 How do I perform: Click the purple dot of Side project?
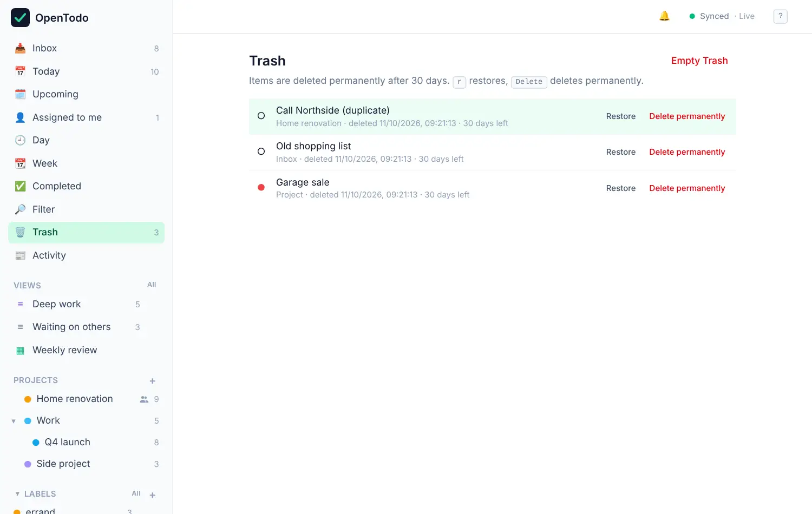(x=28, y=464)
